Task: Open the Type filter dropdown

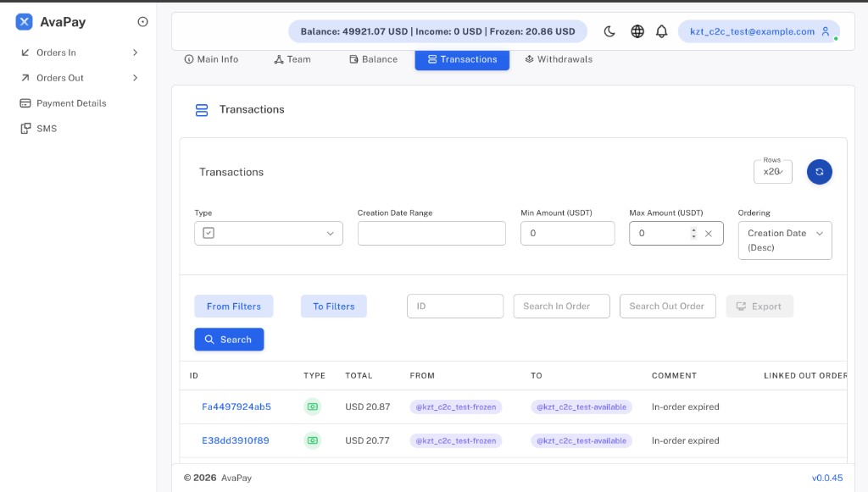Action: 269,233
